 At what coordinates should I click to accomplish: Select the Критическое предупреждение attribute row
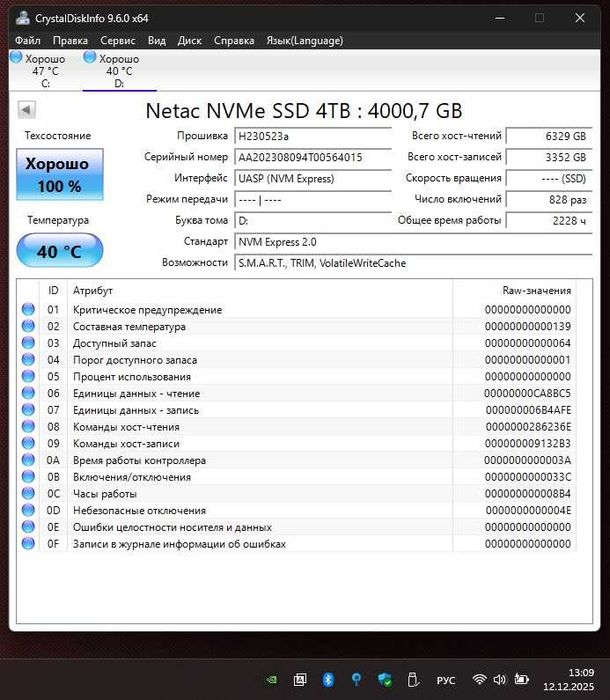297,309
